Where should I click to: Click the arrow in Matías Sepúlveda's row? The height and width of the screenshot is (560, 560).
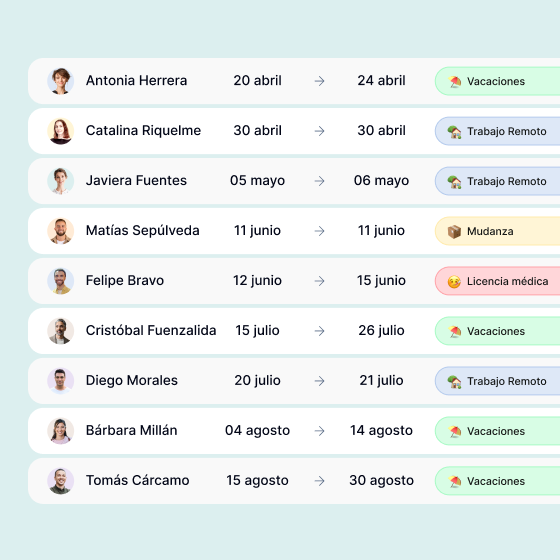(x=319, y=231)
